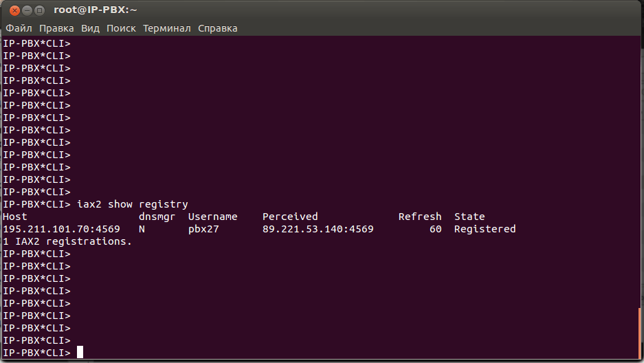Open the Поиск menu
Viewport: 644px width, 363px height.
click(121, 28)
